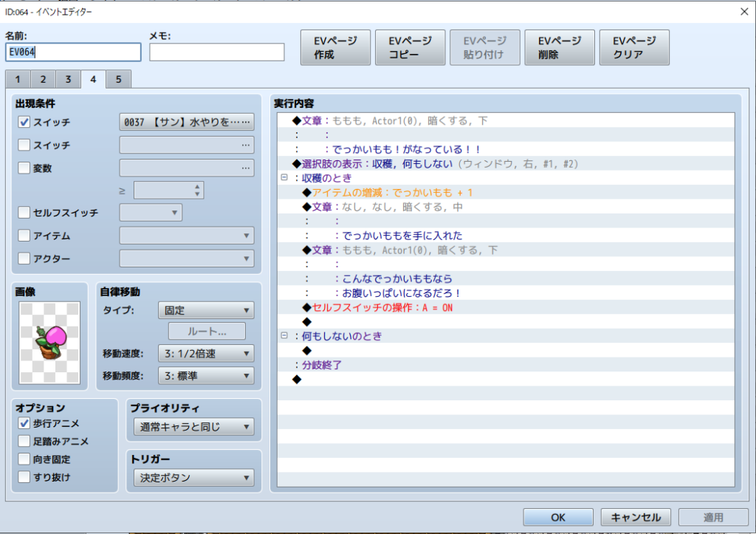Click the EVページ作成 button
This screenshot has width=756, height=534.
coord(334,48)
